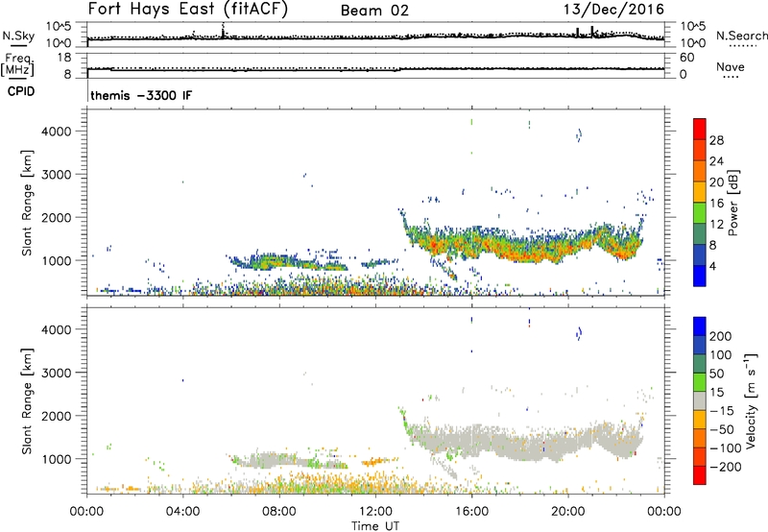
Task: Click the "Time UT" axis label
Action: pyautogui.click(x=375, y=526)
